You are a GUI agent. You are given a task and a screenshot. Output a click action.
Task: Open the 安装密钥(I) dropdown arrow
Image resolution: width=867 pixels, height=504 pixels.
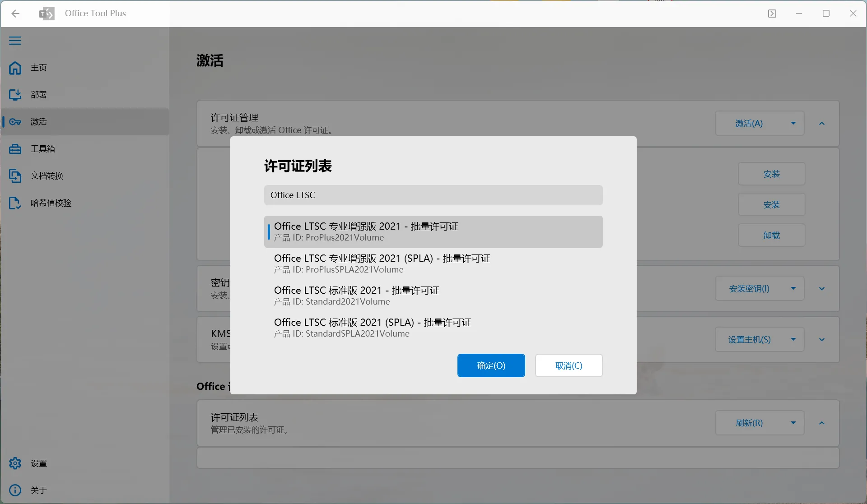pos(793,288)
